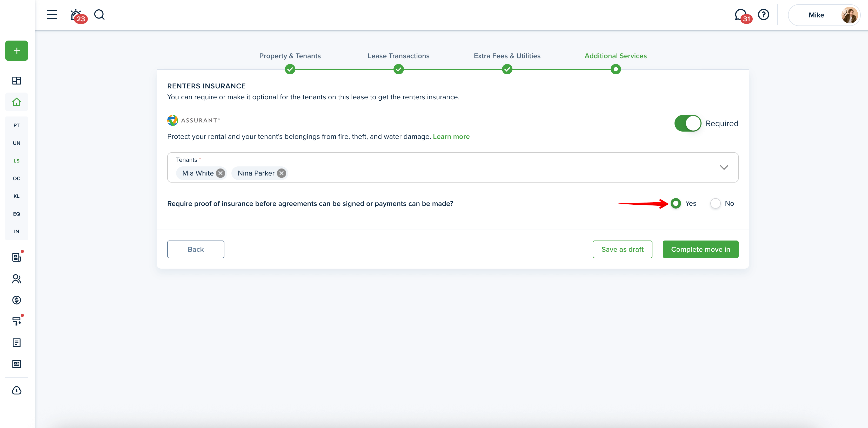Click Complete move in button
The image size is (868, 428).
[x=700, y=249]
